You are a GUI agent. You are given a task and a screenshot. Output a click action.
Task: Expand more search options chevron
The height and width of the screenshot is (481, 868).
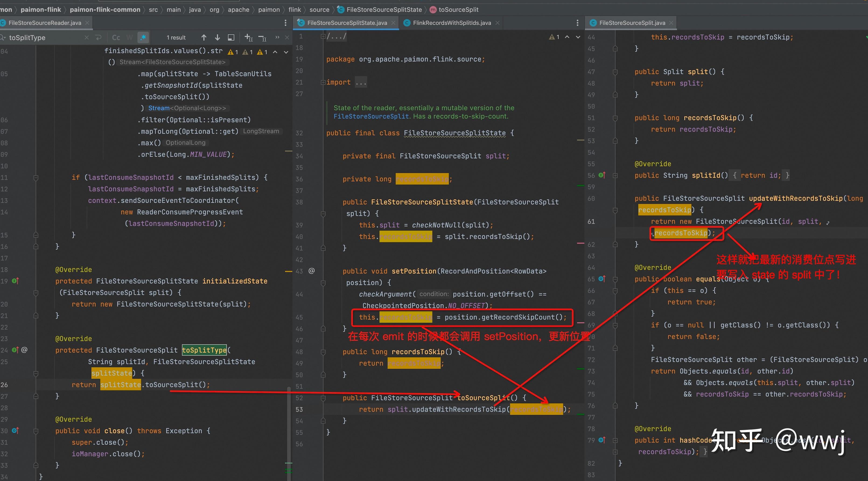tap(277, 37)
